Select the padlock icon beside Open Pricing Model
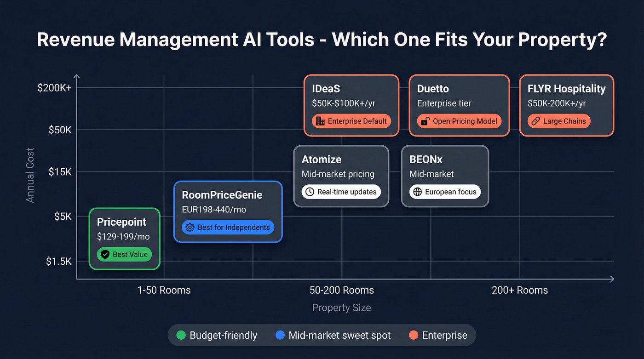The image size is (644, 359). (425, 121)
